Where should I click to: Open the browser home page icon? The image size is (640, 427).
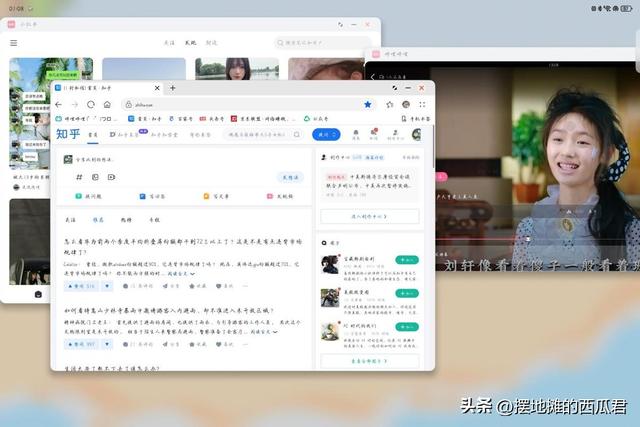pos(107,105)
